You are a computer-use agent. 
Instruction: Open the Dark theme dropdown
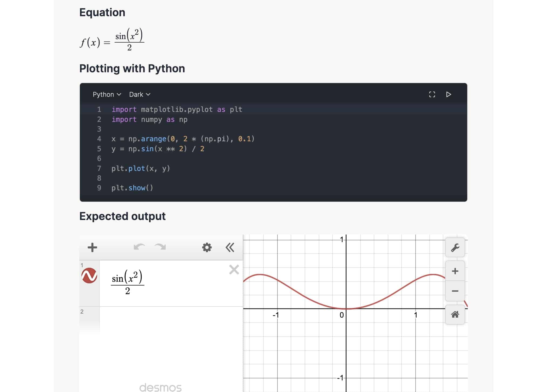click(x=139, y=94)
